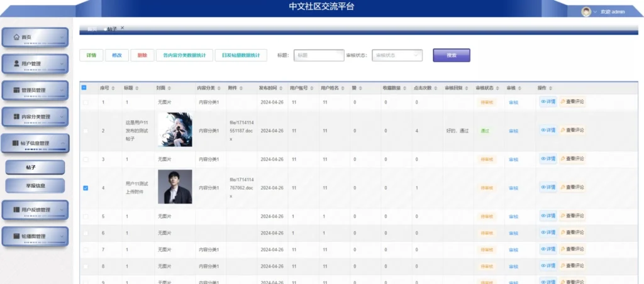Expand 用户反馈管理 using its chevron arrow
Screen dimensions: 644x284
coord(62,210)
